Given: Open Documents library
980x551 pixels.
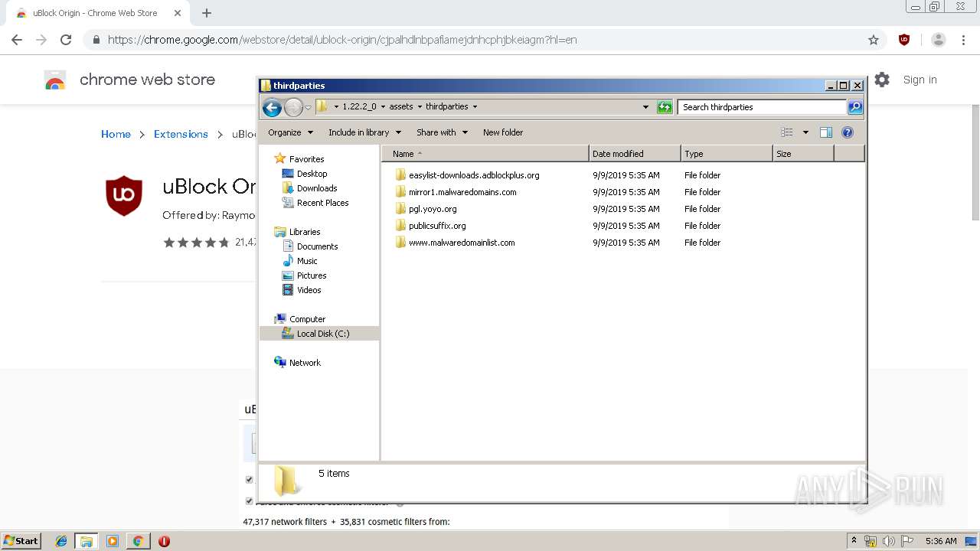Looking at the screenshot, I should (x=317, y=246).
